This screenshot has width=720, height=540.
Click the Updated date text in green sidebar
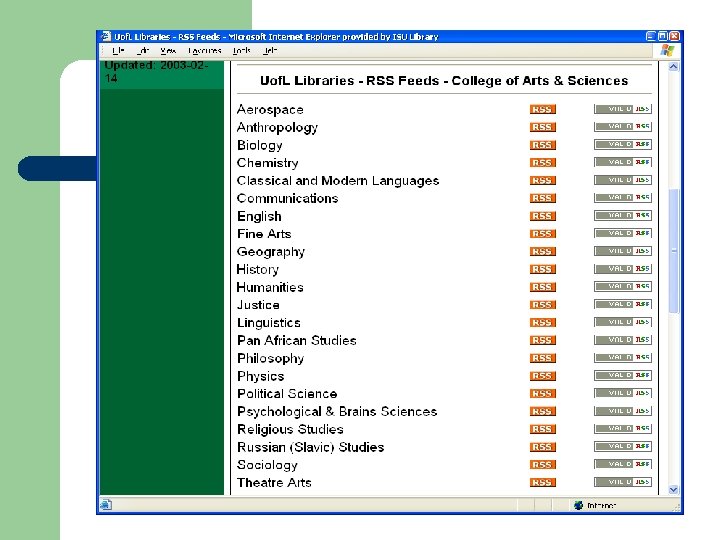pos(157,71)
